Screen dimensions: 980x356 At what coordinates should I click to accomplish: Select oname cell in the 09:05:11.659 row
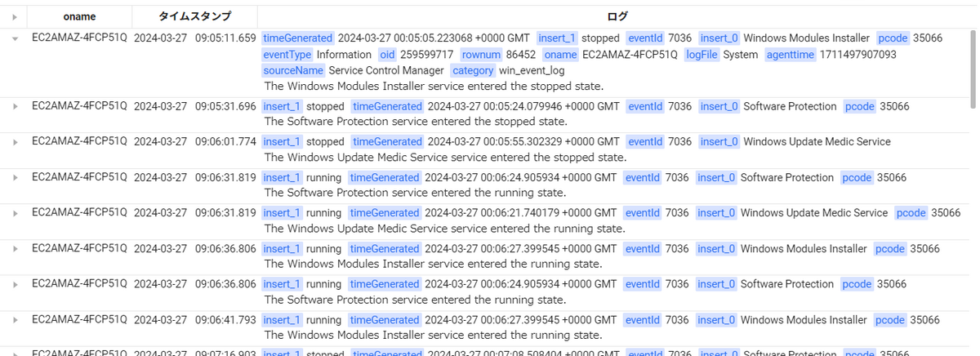point(79,38)
